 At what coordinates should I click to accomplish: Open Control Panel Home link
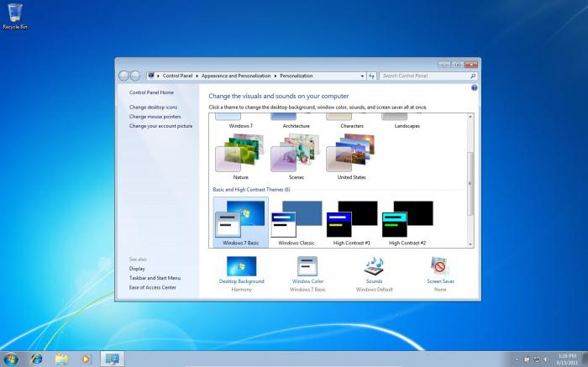tap(151, 92)
